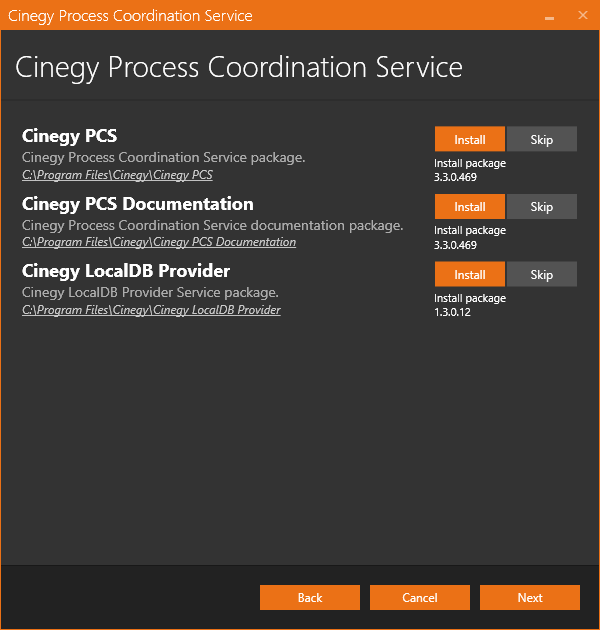Select Skip for Cinegy PCS package
600x630 pixels.
click(542, 139)
